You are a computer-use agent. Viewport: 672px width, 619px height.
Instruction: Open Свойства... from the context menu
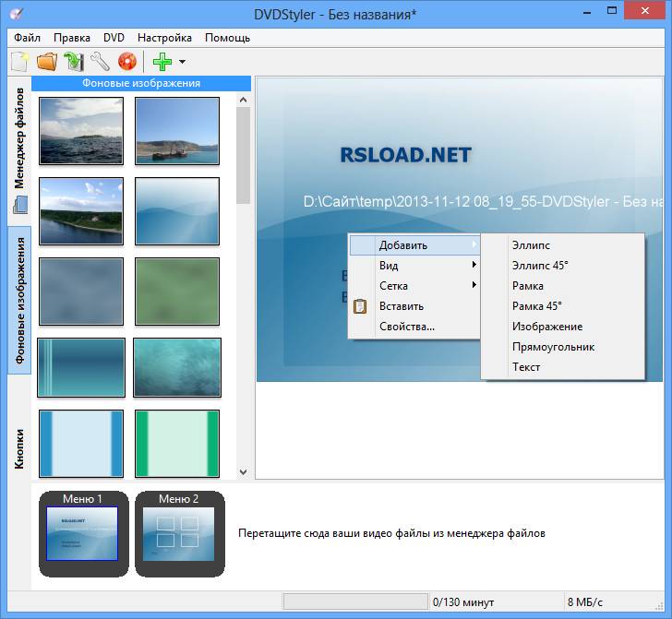(x=414, y=327)
